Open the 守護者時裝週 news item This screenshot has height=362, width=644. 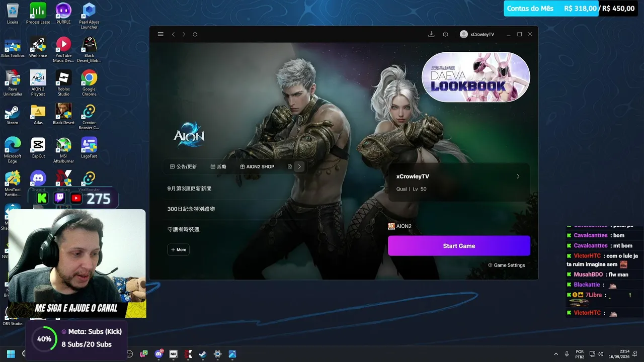pos(183,229)
